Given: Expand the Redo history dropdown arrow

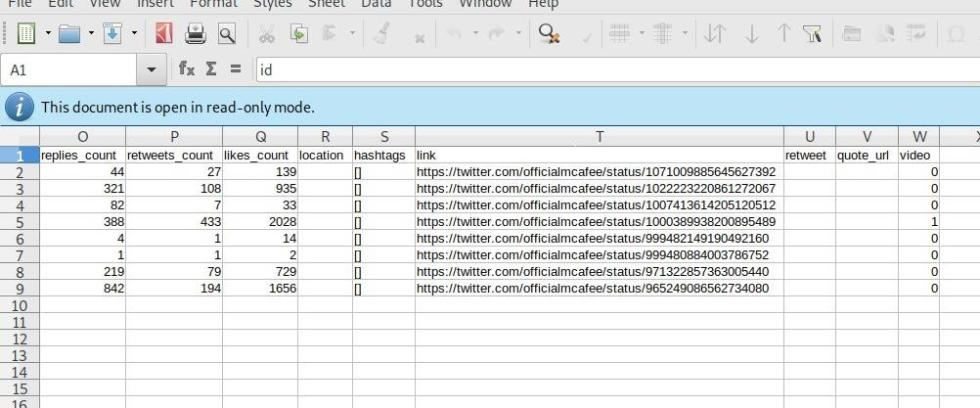Looking at the screenshot, I should (518, 33).
